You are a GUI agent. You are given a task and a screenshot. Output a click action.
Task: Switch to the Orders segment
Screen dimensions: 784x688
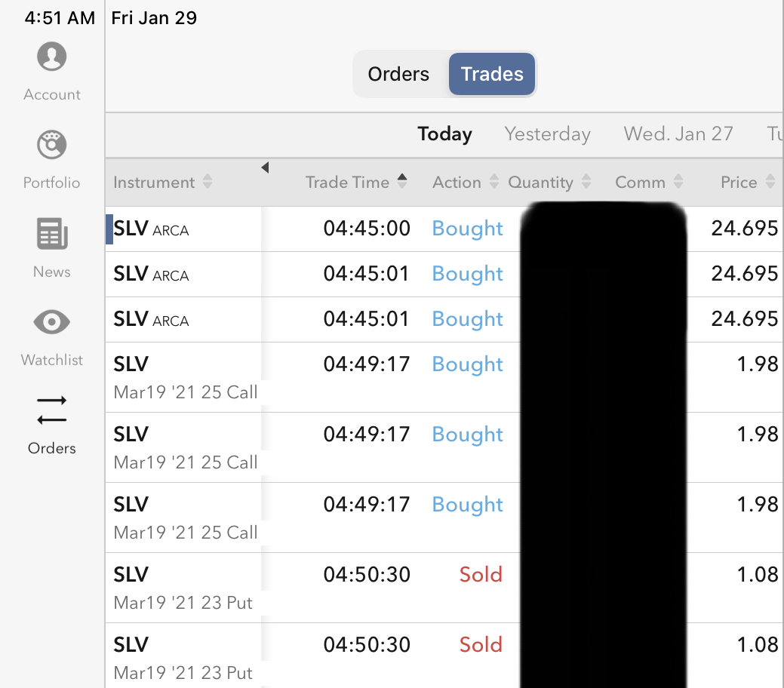coord(398,74)
